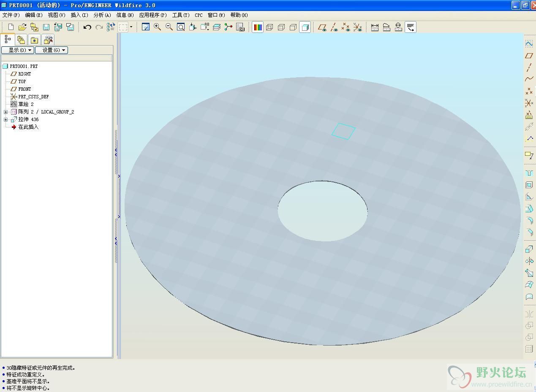Switch to the Folder Browser tab
The image size is (536, 392).
[x=21, y=40]
